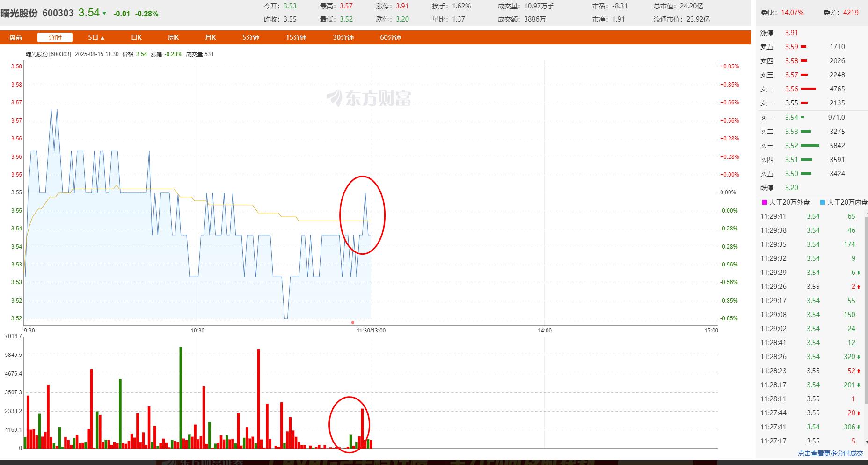This screenshot has height=465, width=868.
Task: Click the 涨停 value 3.91 in order book
Action: (x=792, y=33)
